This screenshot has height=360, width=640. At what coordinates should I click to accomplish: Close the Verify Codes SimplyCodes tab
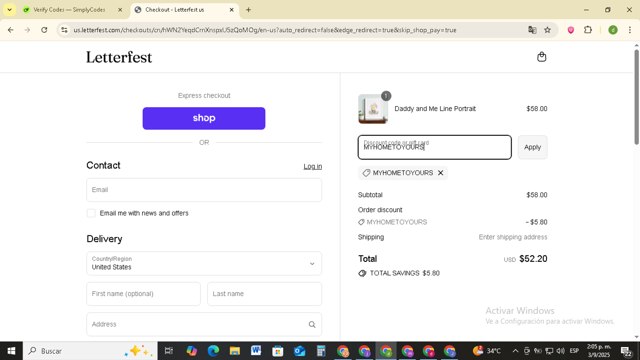[120, 10]
